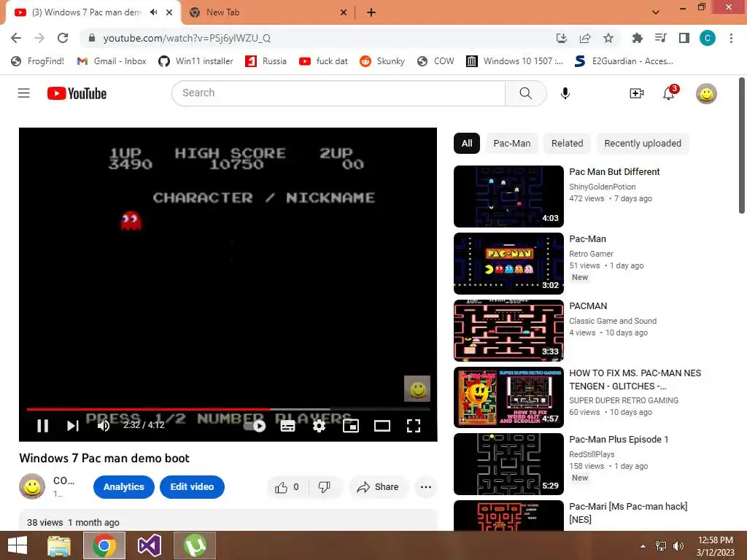Open Chrome profile C avatar
Screen dimensions: 747x560
[x=708, y=38]
